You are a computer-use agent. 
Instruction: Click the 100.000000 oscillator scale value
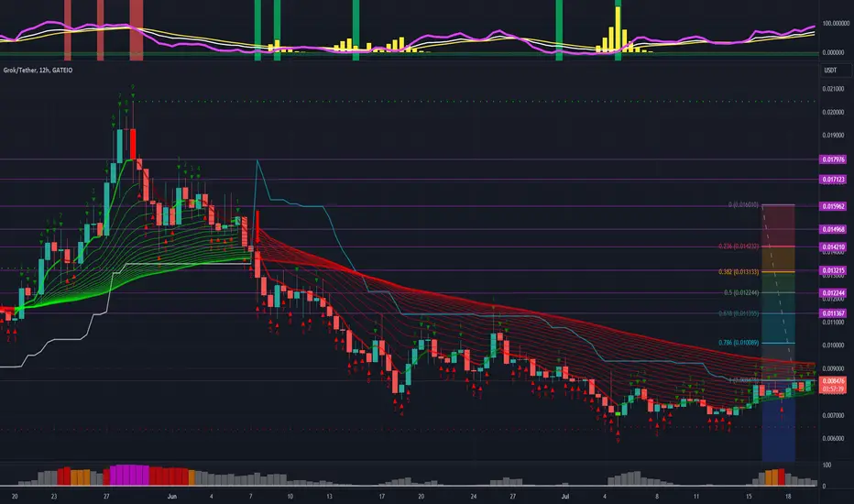click(x=836, y=24)
